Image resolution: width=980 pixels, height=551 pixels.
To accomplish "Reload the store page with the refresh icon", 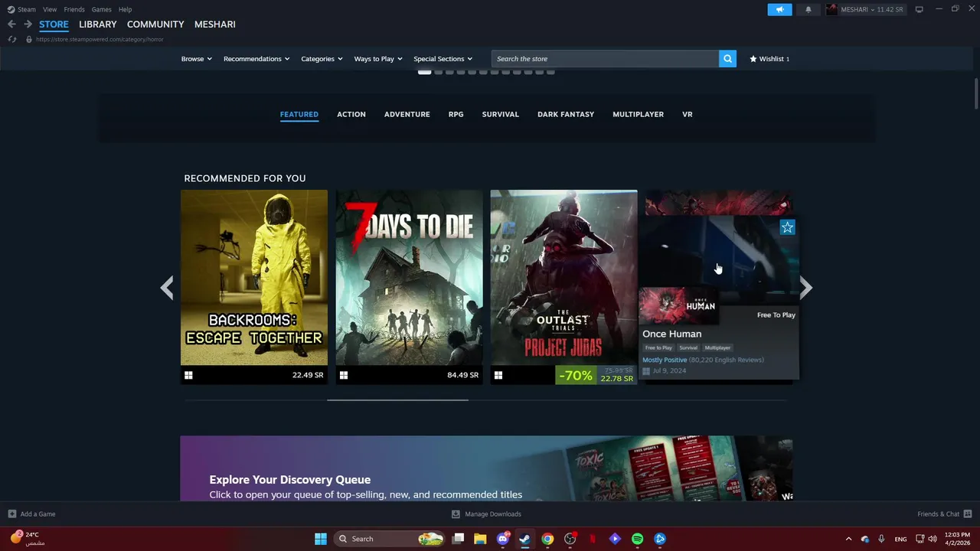I will [11, 39].
